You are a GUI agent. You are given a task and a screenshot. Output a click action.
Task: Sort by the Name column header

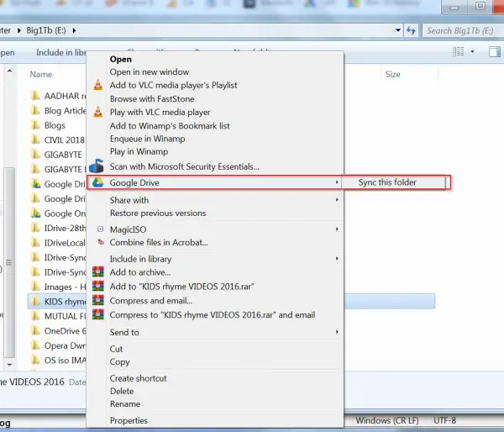tap(41, 74)
